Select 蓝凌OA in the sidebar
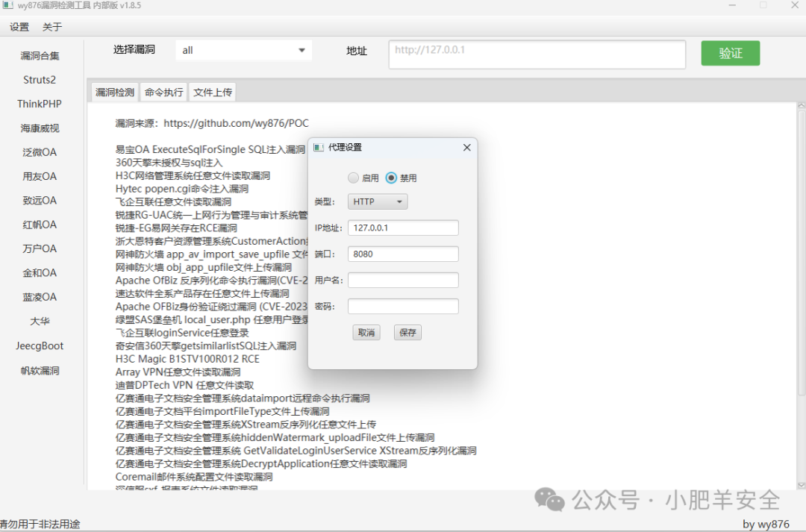Screen dimensions: 806x532 click(40, 297)
